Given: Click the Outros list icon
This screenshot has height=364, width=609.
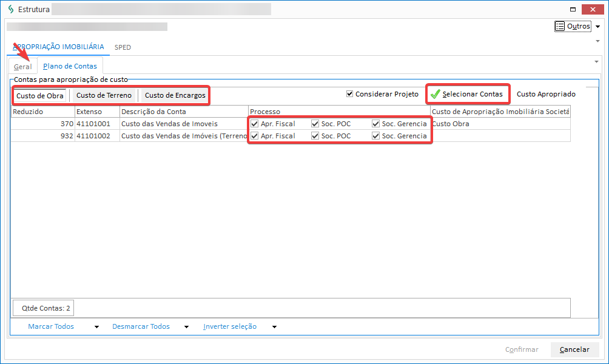Looking at the screenshot, I should 560,26.
